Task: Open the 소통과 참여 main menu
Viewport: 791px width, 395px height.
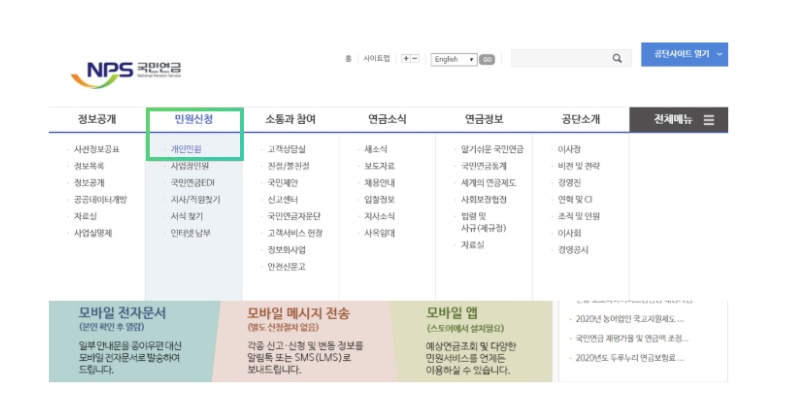Action: pos(291,120)
